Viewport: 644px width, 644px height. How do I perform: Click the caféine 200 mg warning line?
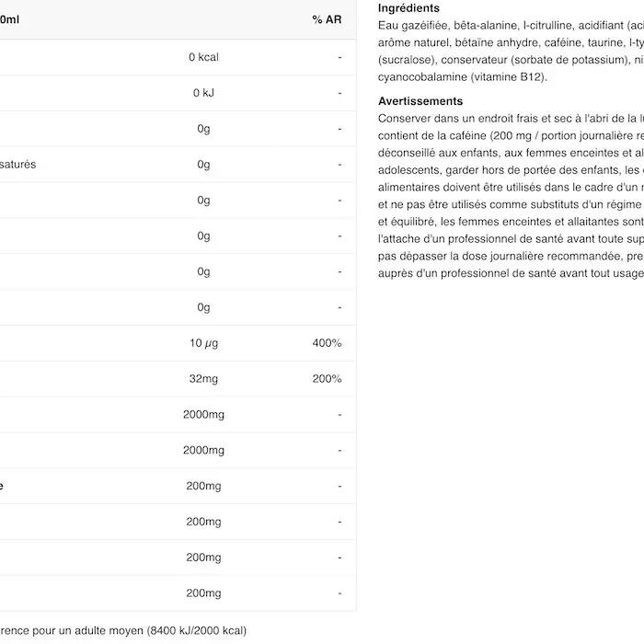511,136
